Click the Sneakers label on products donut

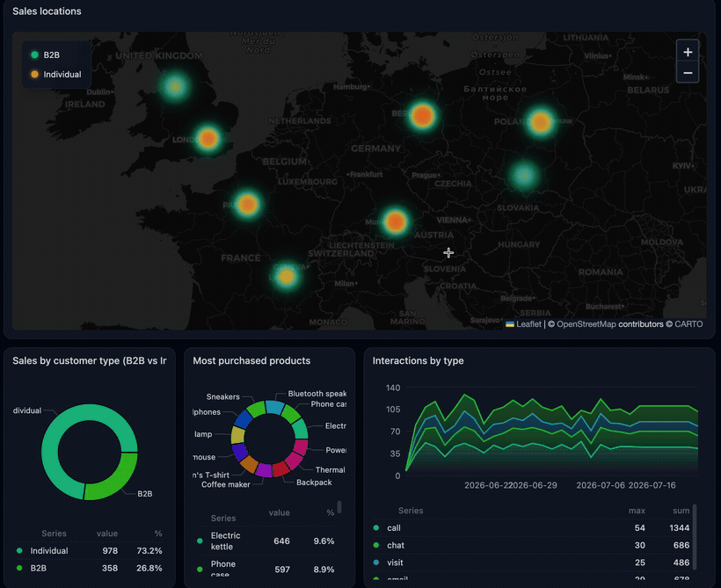pyautogui.click(x=223, y=396)
